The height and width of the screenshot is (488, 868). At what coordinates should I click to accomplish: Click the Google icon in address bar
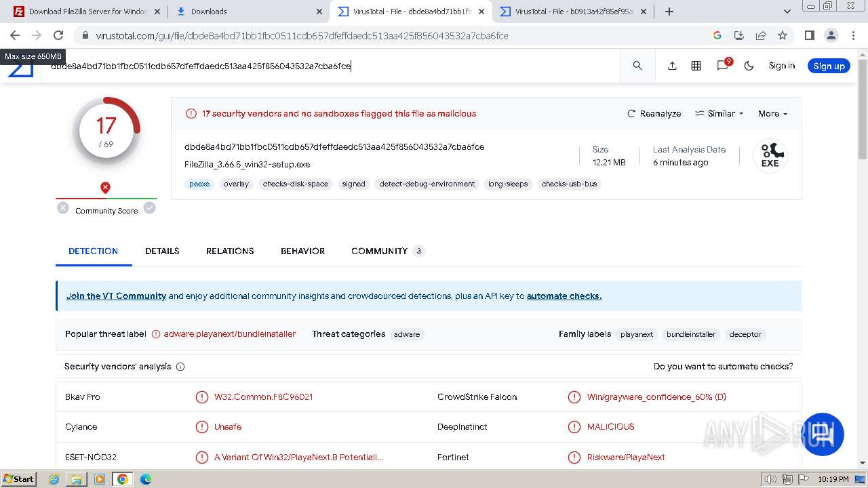[717, 35]
